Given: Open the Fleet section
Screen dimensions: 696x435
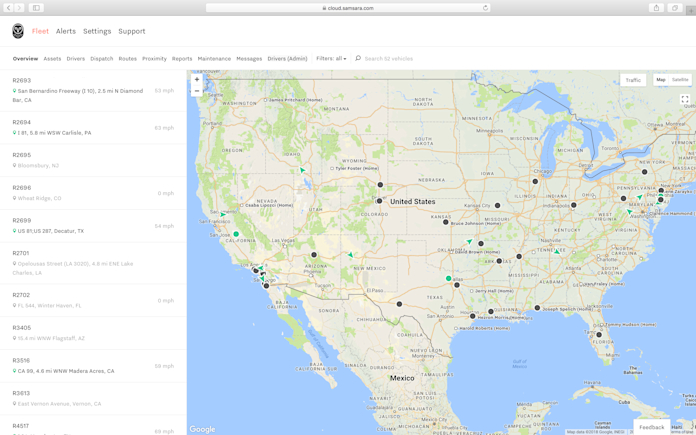Looking at the screenshot, I should [x=40, y=31].
